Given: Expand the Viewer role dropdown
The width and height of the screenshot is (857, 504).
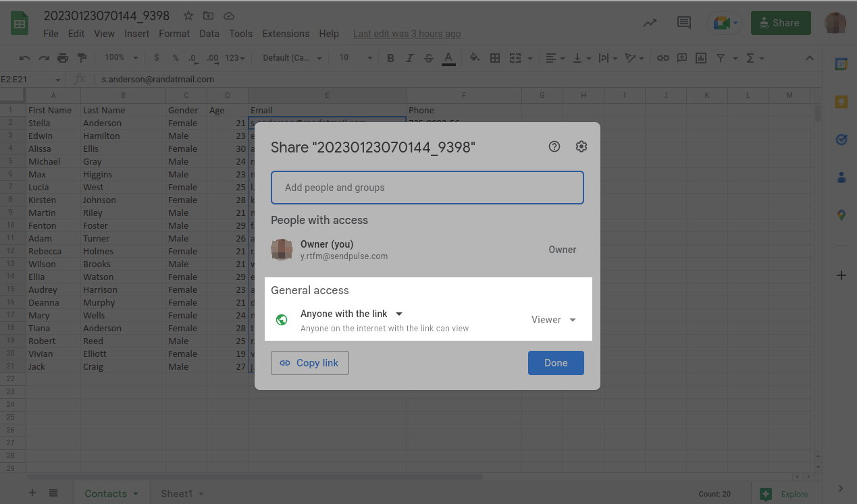Looking at the screenshot, I should pyautogui.click(x=554, y=320).
